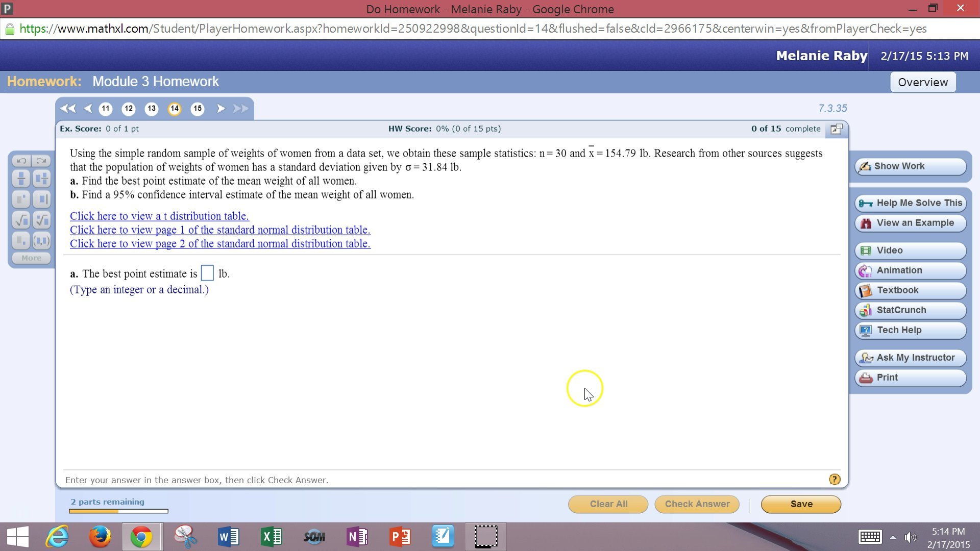This screenshot has height=551, width=980.
Task: Switch to question 15
Action: 198,108
